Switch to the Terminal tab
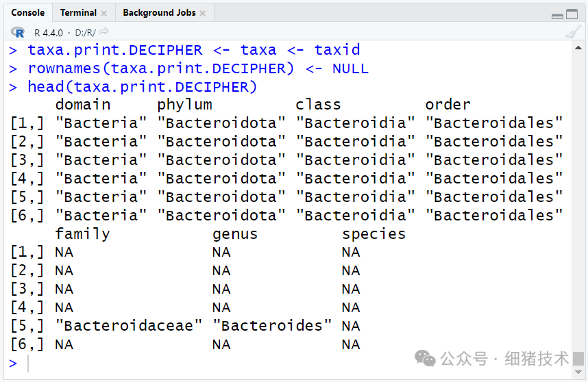The height and width of the screenshot is (382, 588). pos(78,13)
